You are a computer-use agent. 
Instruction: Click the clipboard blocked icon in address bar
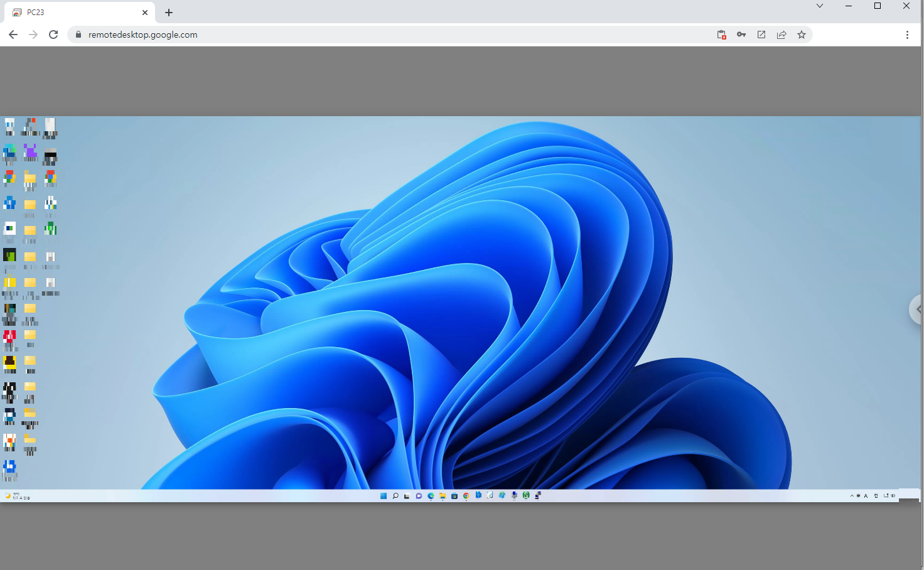pos(721,35)
